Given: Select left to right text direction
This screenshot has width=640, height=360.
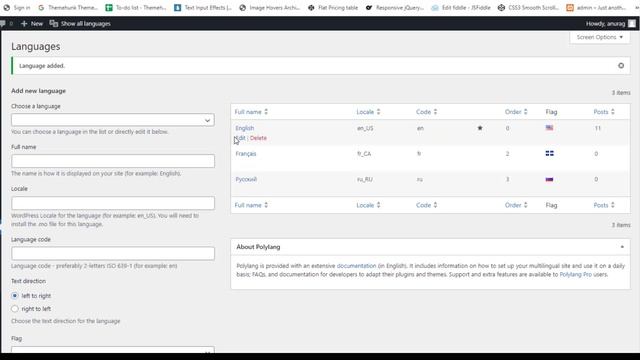Looking at the screenshot, I should (x=15, y=296).
